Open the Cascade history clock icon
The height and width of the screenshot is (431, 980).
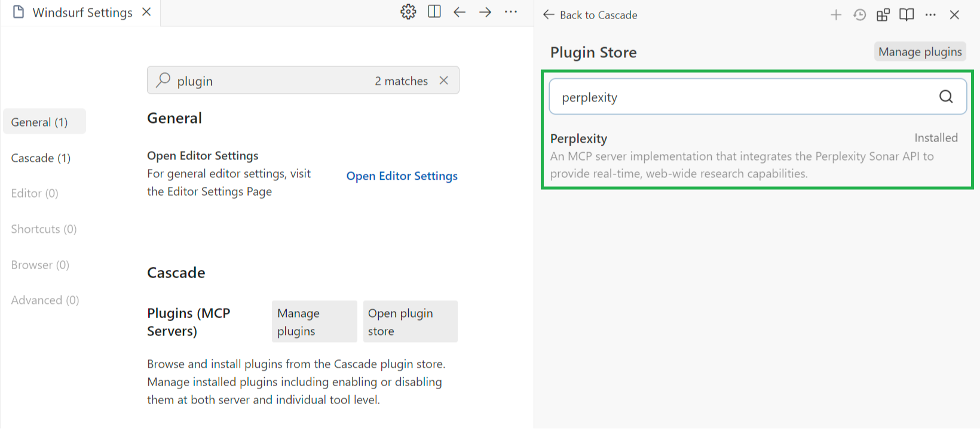point(860,15)
